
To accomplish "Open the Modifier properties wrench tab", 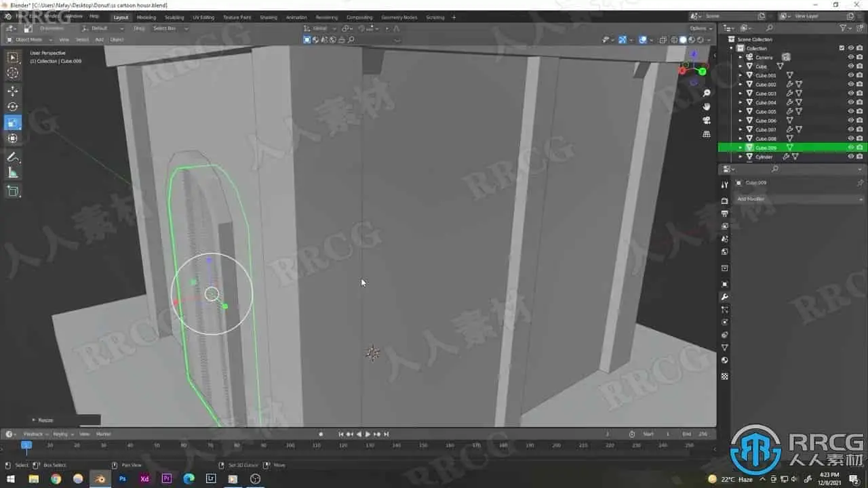I will 724,297.
